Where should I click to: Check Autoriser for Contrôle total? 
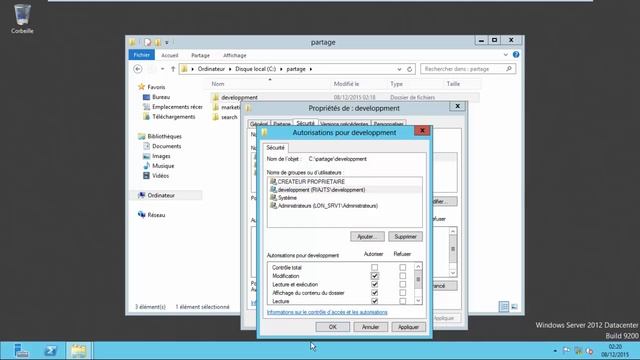click(374, 268)
